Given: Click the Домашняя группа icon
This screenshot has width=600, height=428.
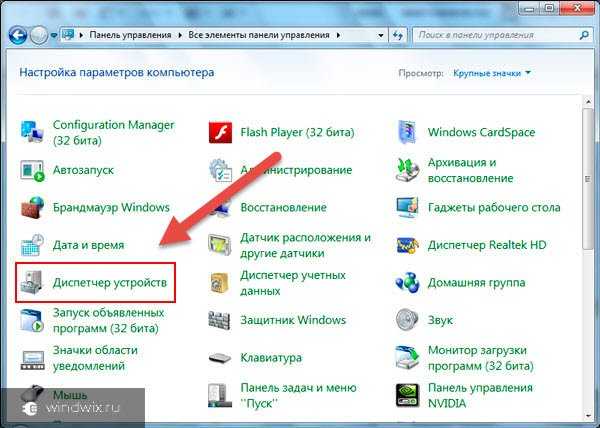Looking at the screenshot, I should [407, 283].
